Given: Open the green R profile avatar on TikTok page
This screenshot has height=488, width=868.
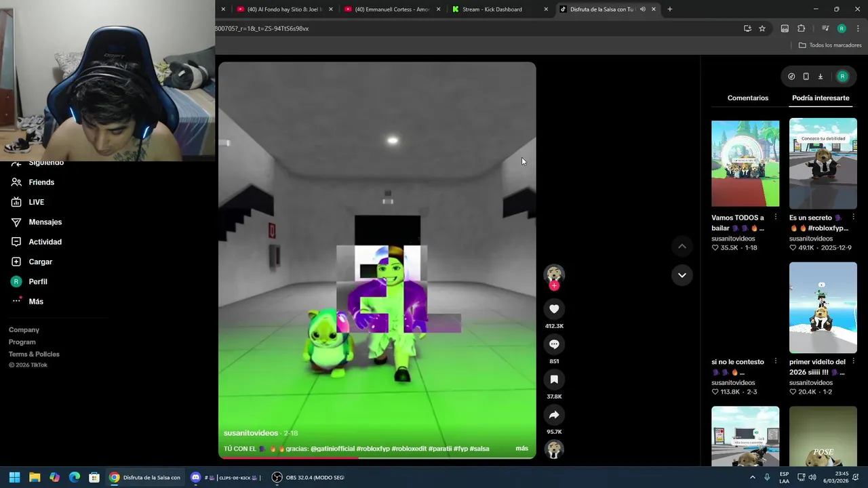Looking at the screenshot, I should coord(842,77).
